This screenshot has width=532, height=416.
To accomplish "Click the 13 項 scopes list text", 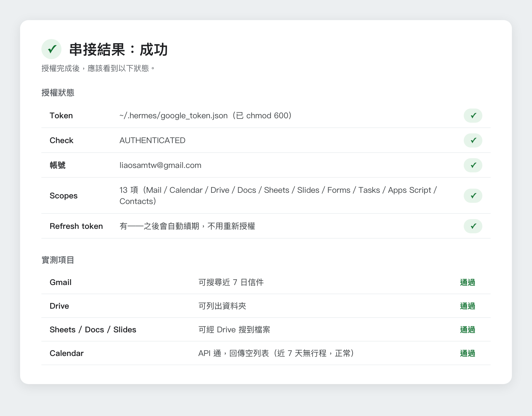I will click(x=278, y=196).
